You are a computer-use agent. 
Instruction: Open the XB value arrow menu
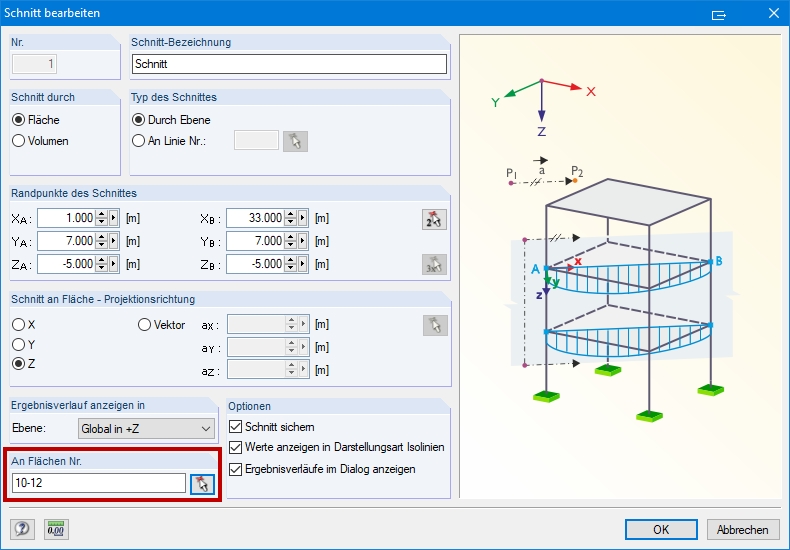click(x=303, y=218)
